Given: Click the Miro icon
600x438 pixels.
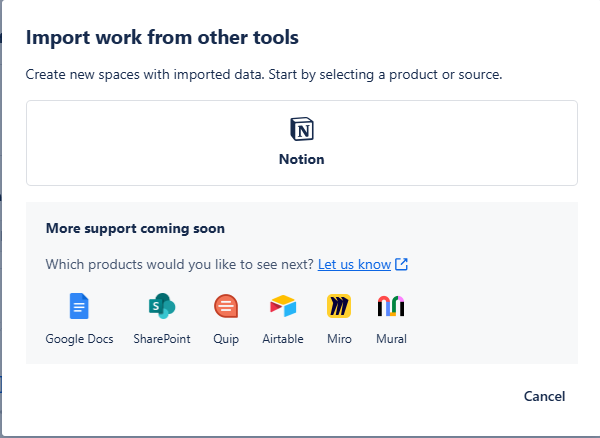Looking at the screenshot, I should point(339,306).
